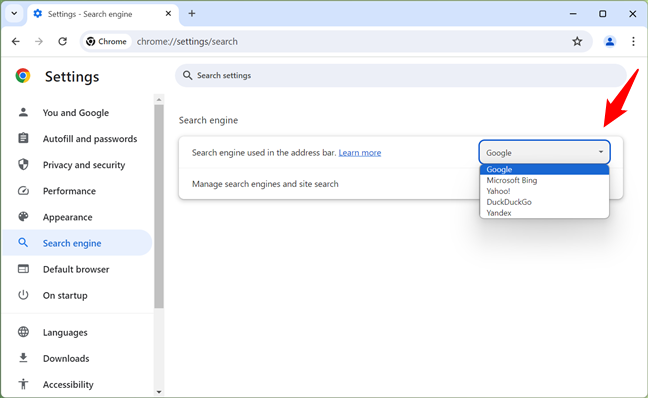Click the person icon for You and Google
This screenshot has height=398, width=648.
click(23, 112)
